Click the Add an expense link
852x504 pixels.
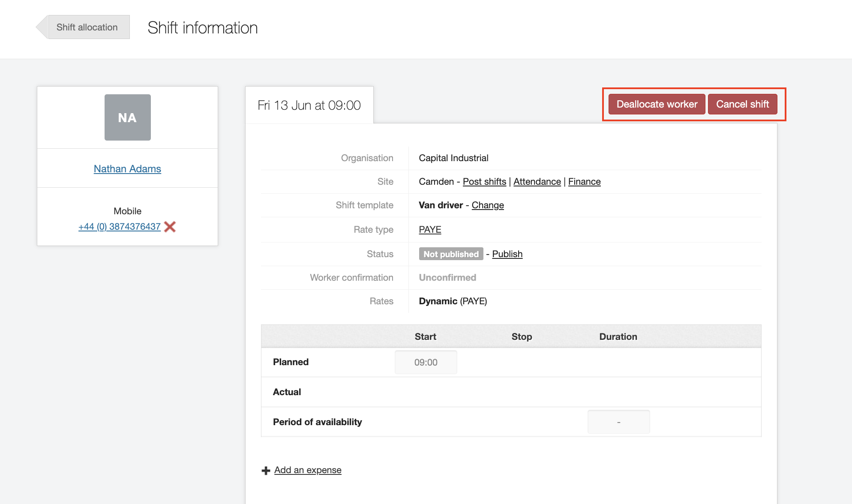tap(308, 470)
